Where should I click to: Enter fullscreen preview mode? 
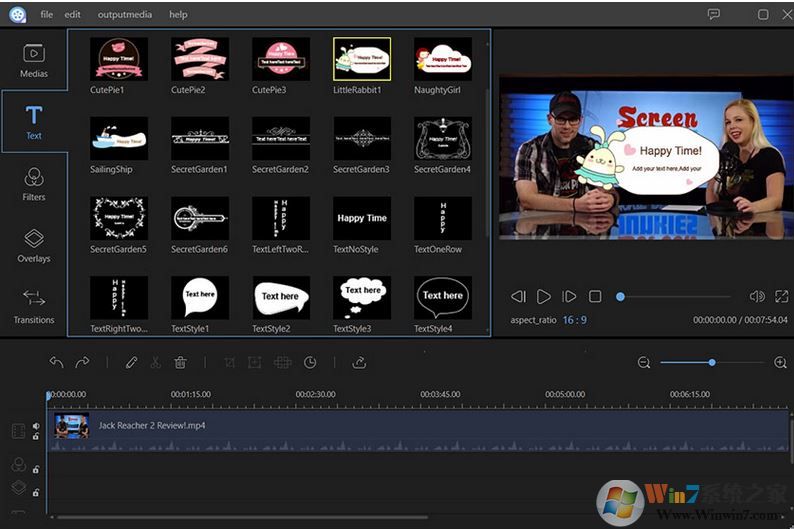(782, 296)
